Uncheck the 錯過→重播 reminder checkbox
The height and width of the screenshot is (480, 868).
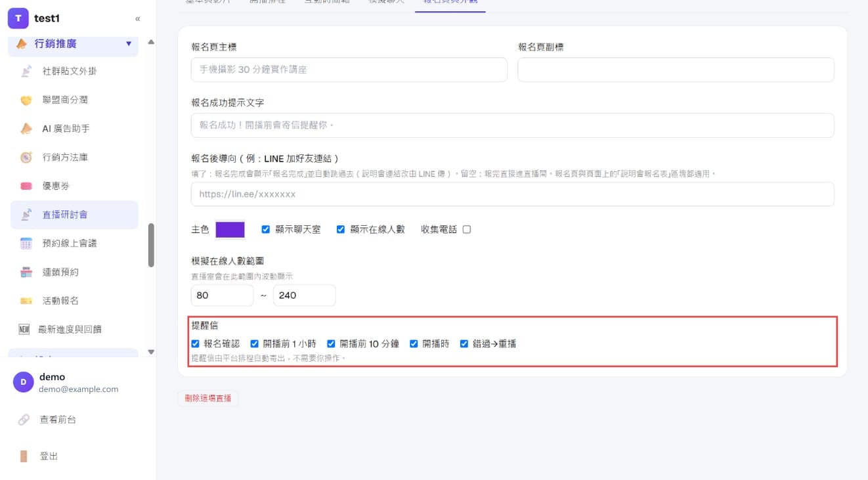pos(464,343)
